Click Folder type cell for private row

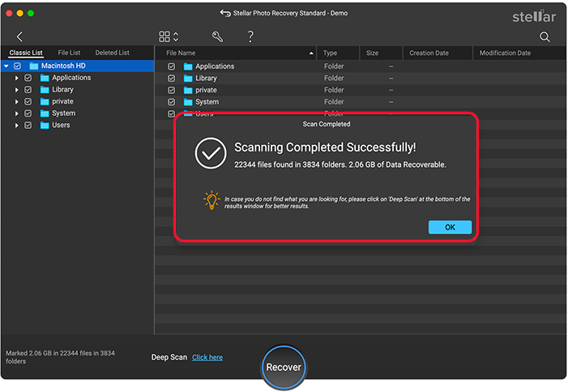334,90
